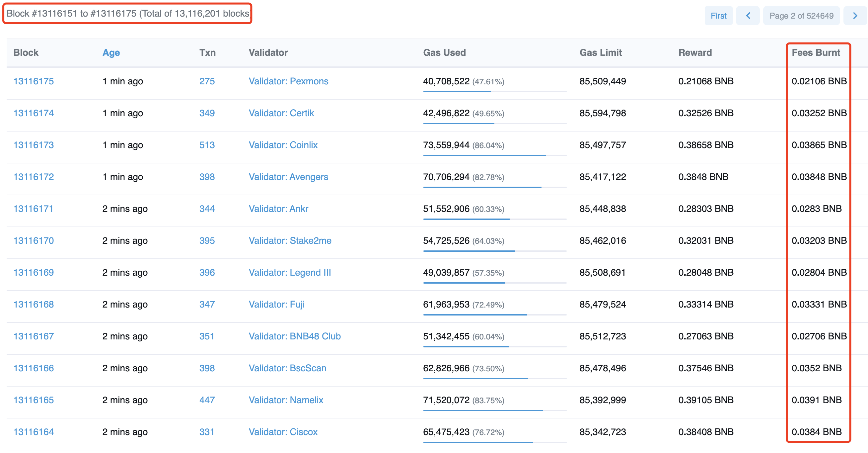
Task: Open Validator: Pexmons page
Action: 288,81
